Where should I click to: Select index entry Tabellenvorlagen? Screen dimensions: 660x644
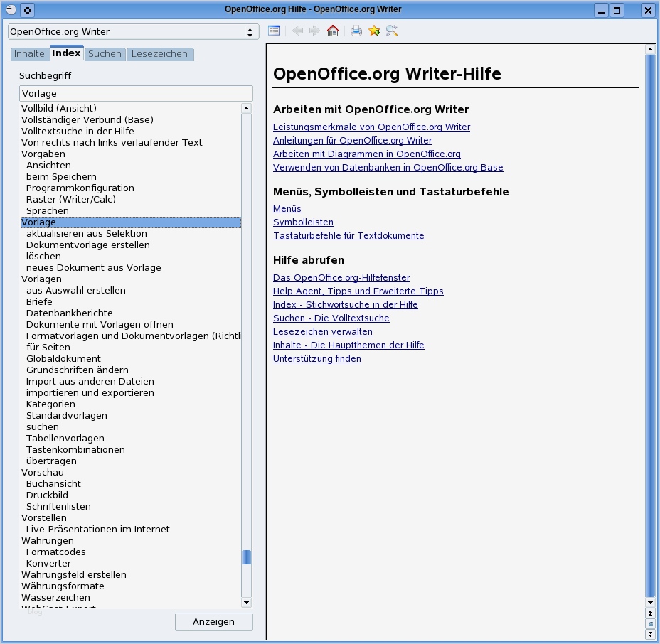[65, 438]
